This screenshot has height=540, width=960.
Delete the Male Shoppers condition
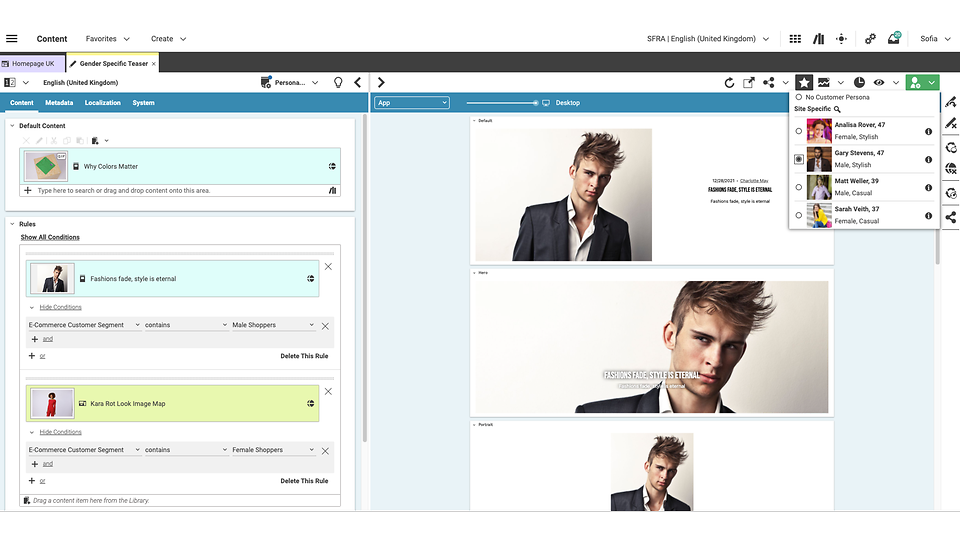325,326
